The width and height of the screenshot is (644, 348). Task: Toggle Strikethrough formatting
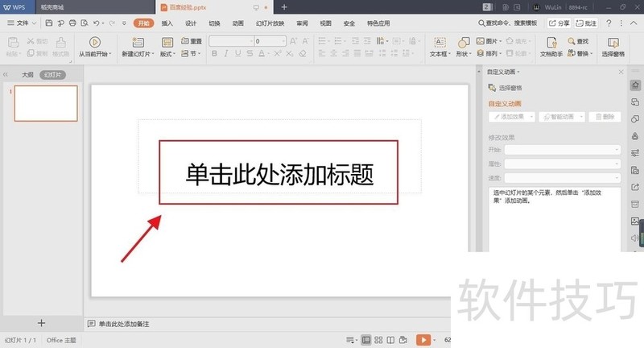pyautogui.click(x=250, y=53)
